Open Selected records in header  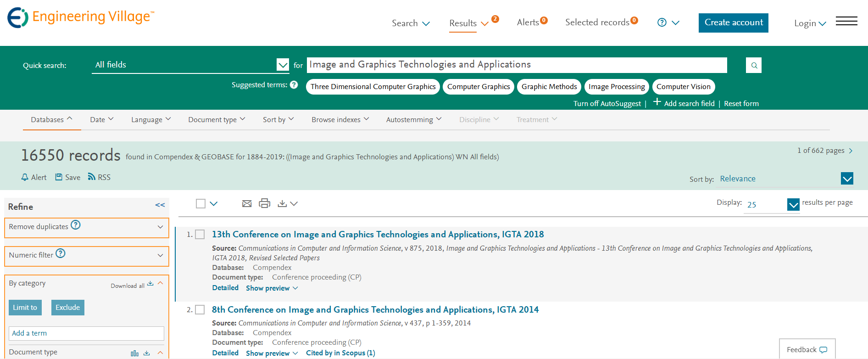(x=601, y=22)
